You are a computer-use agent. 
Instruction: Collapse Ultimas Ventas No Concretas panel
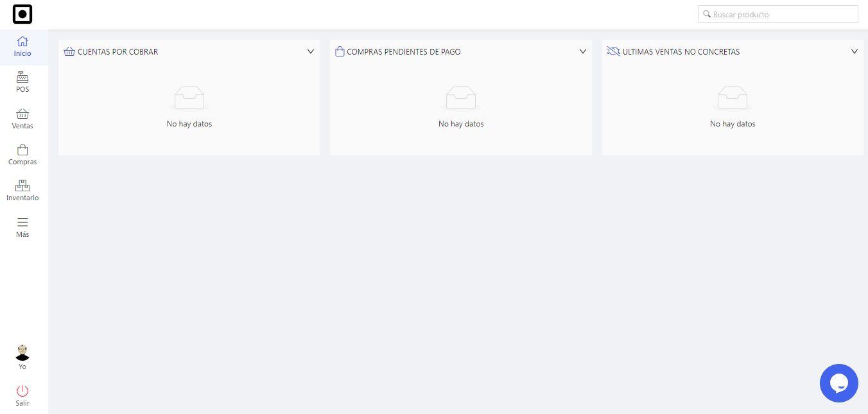pyautogui.click(x=855, y=51)
